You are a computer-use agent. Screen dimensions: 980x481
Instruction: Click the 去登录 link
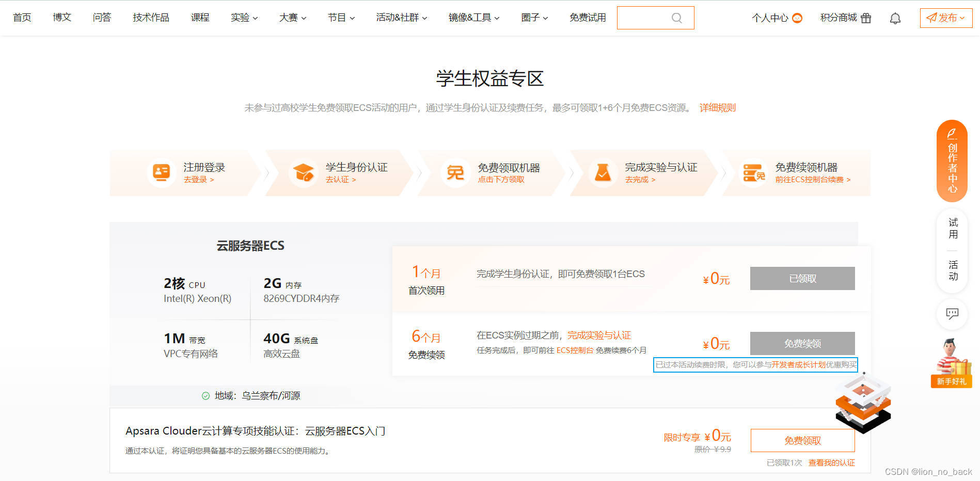(x=199, y=180)
